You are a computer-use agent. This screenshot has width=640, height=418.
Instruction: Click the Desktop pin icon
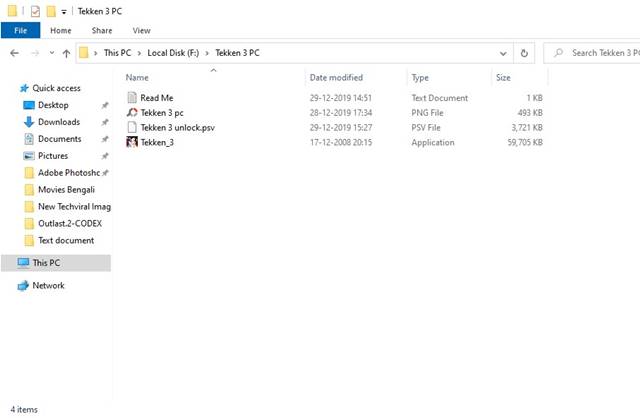click(x=105, y=105)
